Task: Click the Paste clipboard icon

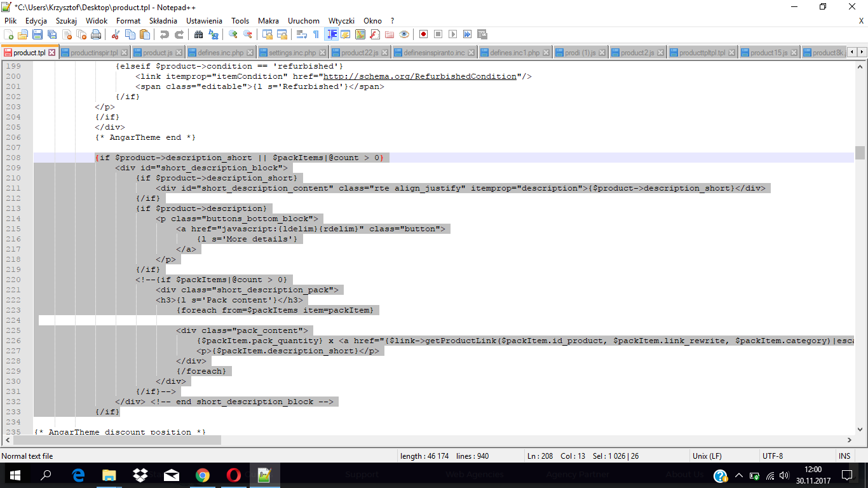Action: coord(144,34)
